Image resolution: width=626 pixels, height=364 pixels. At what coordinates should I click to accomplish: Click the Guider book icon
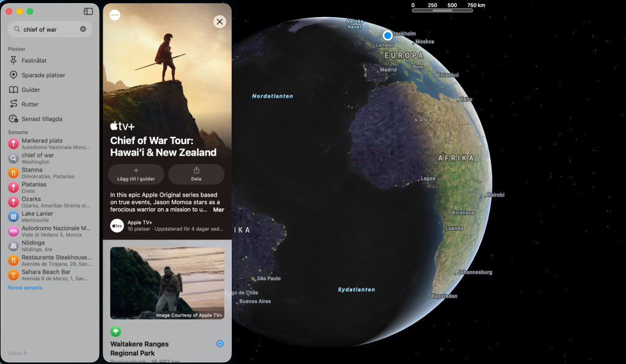pyautogui.click(x=13, y=90)
